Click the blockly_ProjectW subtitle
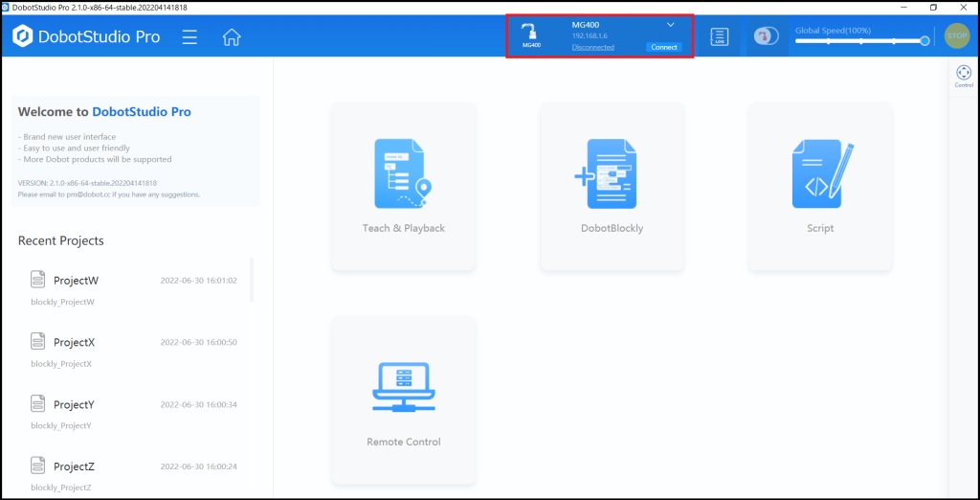Screen dimensions: 980x500 coord(62,303)
